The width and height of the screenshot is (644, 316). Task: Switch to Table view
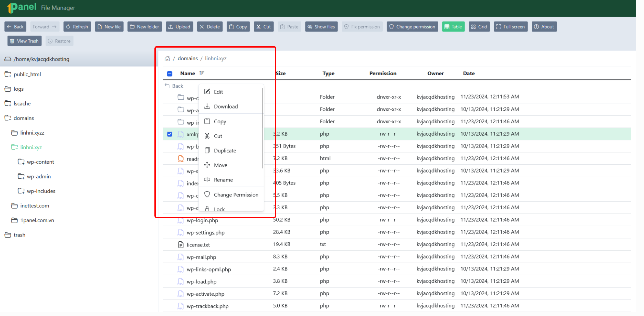pos(453,27)
